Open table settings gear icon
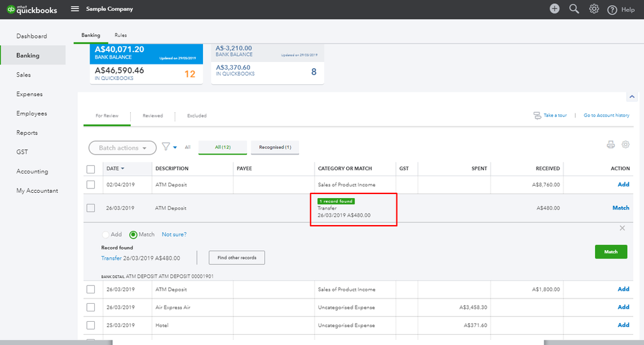 [625, 144]
